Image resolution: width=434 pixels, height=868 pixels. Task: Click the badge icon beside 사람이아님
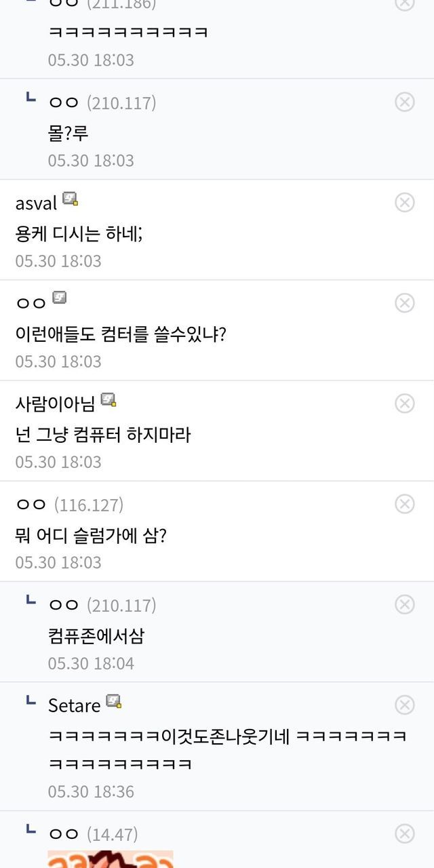(x=108, y=399)
